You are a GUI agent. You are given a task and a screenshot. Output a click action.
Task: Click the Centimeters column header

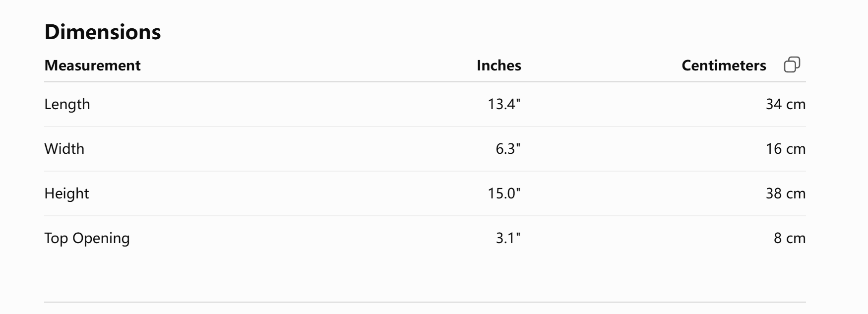pyautogui.click(x=724, y=65)
